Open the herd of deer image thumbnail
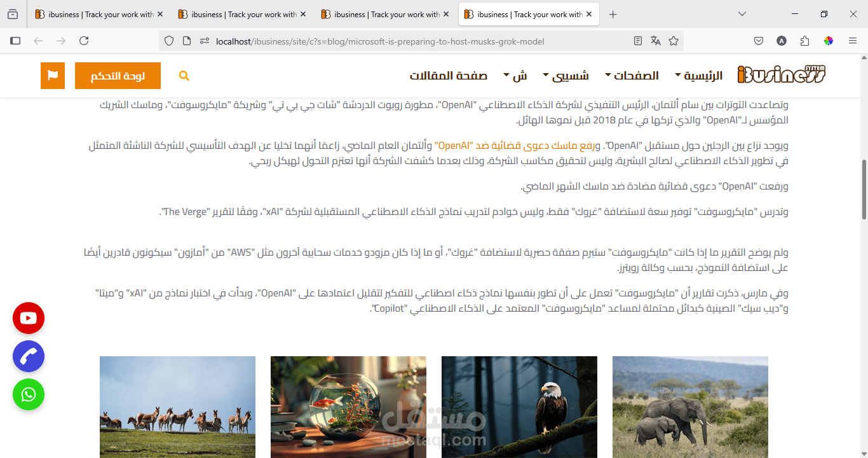Viewport: 868px width, 458px height. point(177,407)
